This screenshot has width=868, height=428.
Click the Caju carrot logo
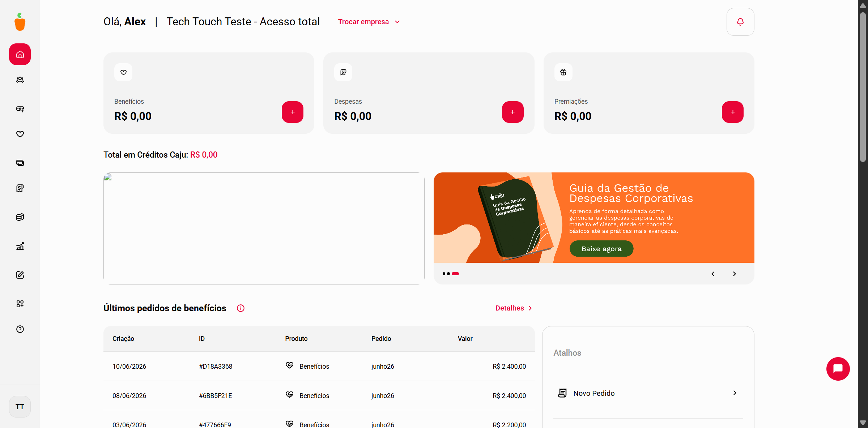[20, 22]
